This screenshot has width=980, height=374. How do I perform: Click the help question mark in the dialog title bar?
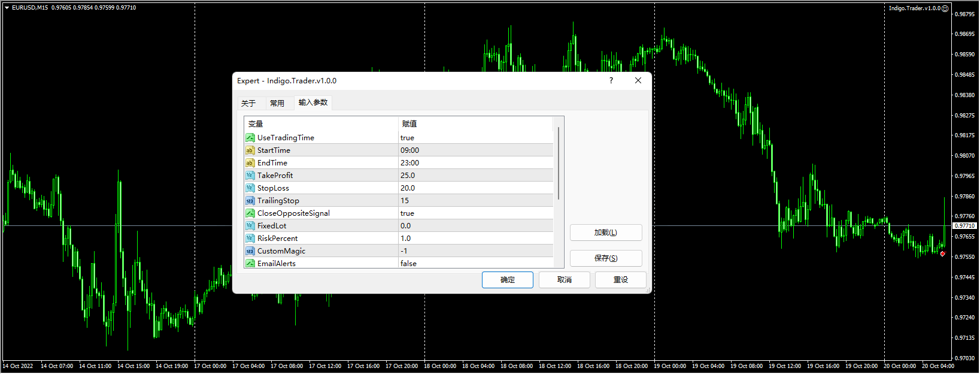click(611, 80)
